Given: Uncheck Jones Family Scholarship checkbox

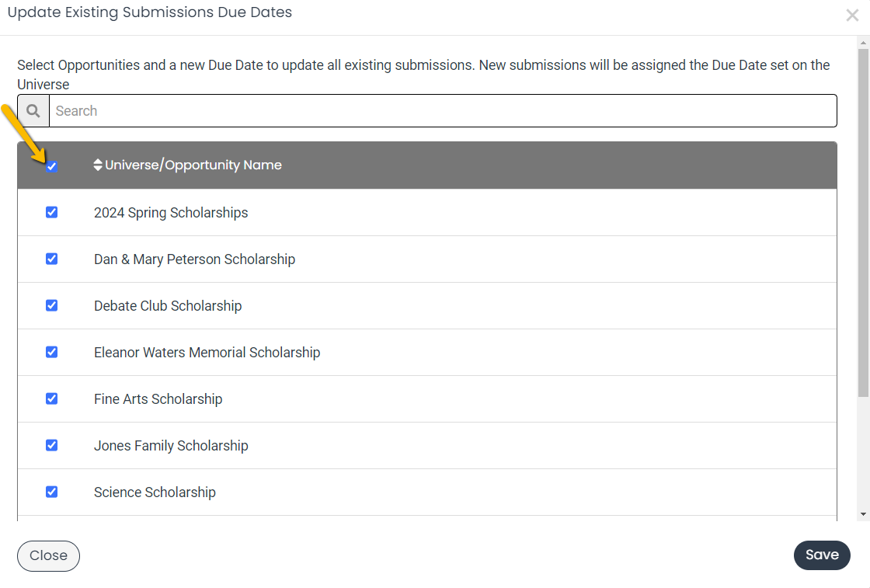Looking at the screenshot, I should coord(51,445).
